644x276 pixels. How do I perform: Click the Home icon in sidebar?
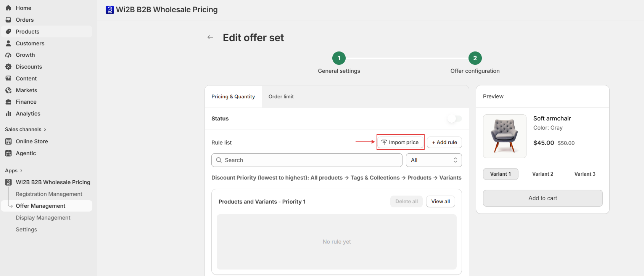click(8, 8)
